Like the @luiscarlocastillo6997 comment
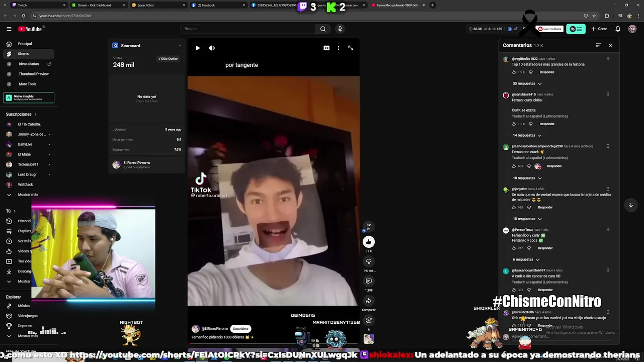644x362 pixels. [x=514, y=290]
